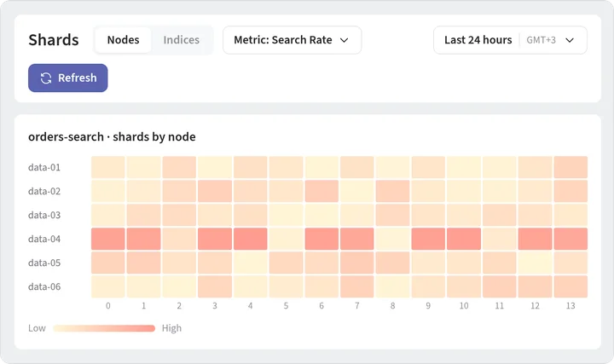The image size is (614, 364).
Task: Select heatmap cell data-04 shard 12
Action: [536, 239]
